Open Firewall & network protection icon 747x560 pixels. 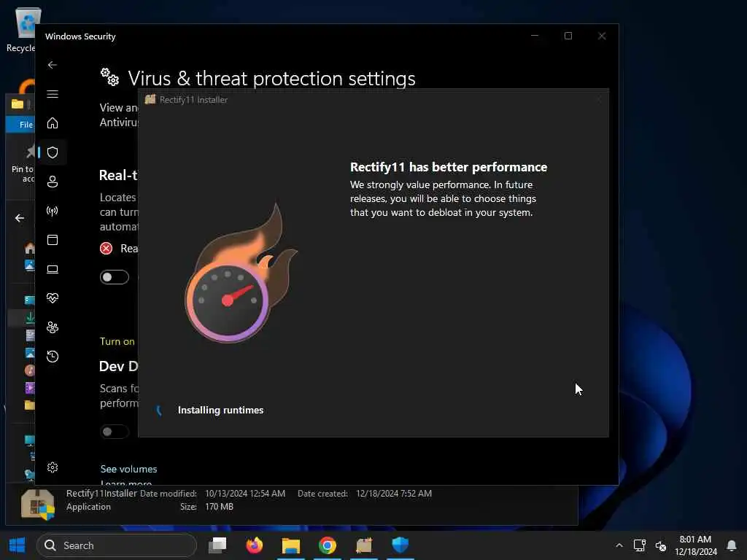[53, 211]
